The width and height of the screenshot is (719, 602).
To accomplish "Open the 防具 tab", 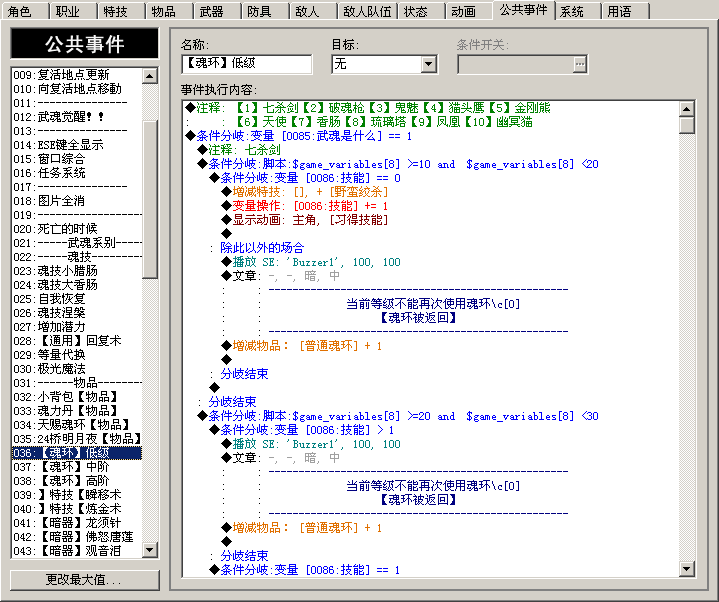I will (x=264, y=10).
